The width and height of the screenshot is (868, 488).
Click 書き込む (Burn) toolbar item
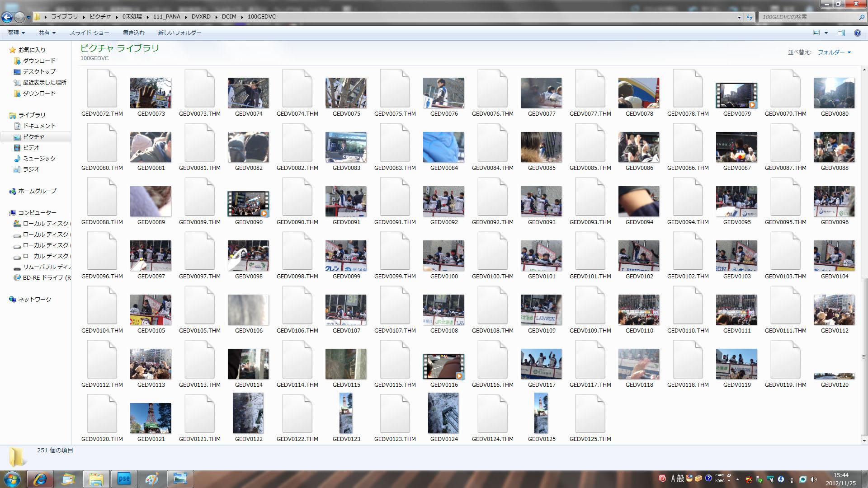(x=133, y=33)
